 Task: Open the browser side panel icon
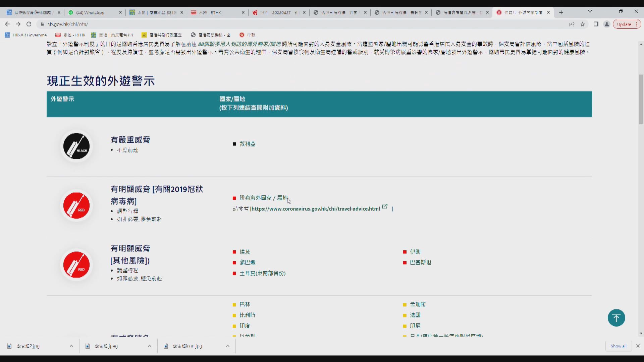596,24
